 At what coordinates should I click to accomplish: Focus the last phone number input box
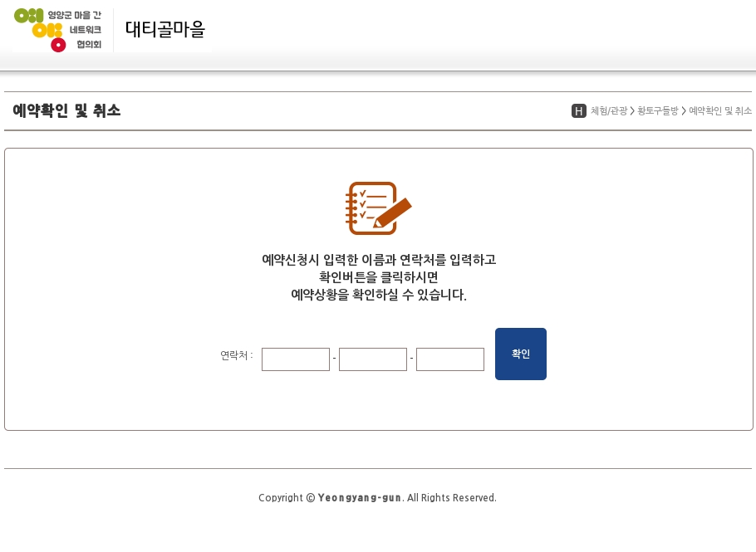[x=450, y=359]
